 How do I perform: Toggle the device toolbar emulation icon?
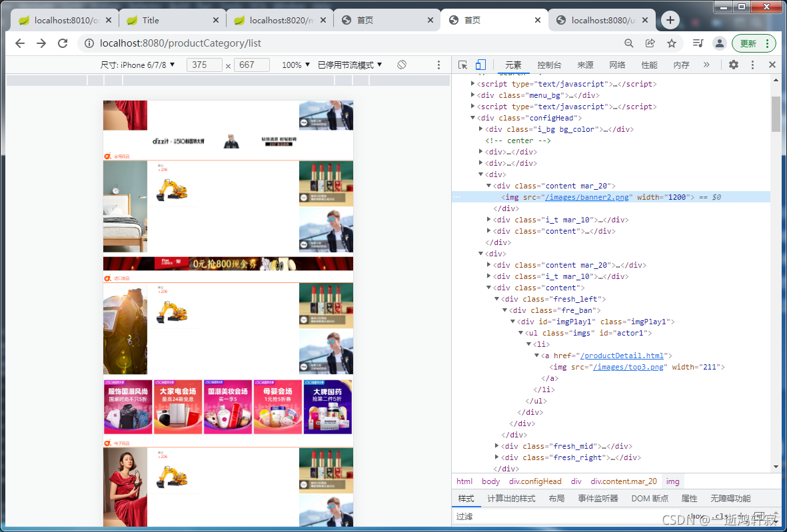click(481, 65)
